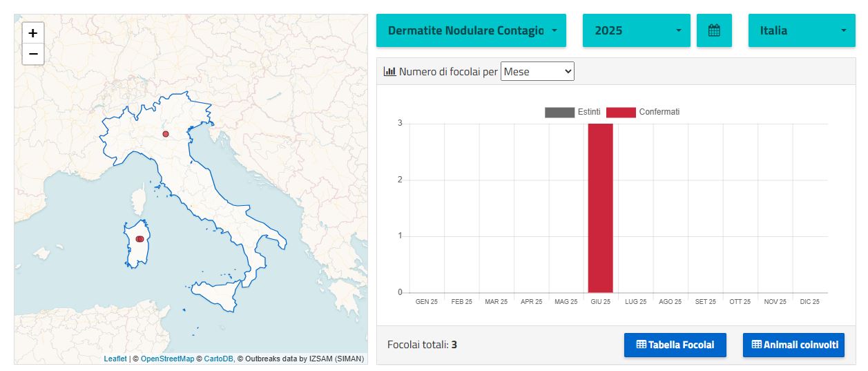Select the outbreak marker in northern Italy

click(x=166, y=134)
